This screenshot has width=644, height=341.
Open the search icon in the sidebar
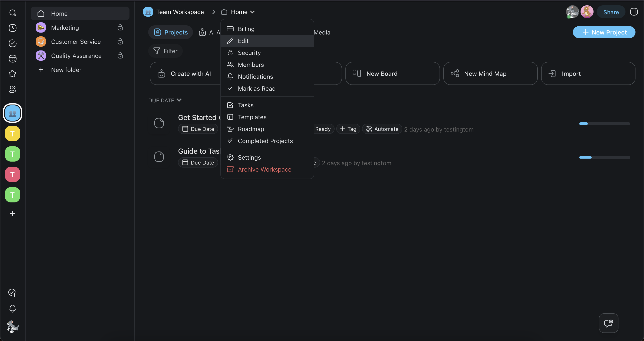pos(13,13)
